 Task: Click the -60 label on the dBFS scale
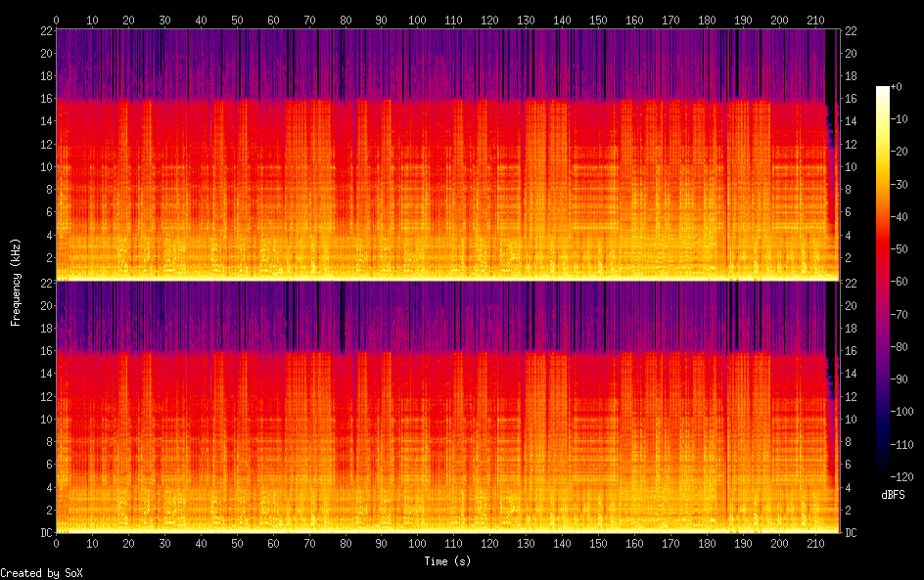[903, 284]
